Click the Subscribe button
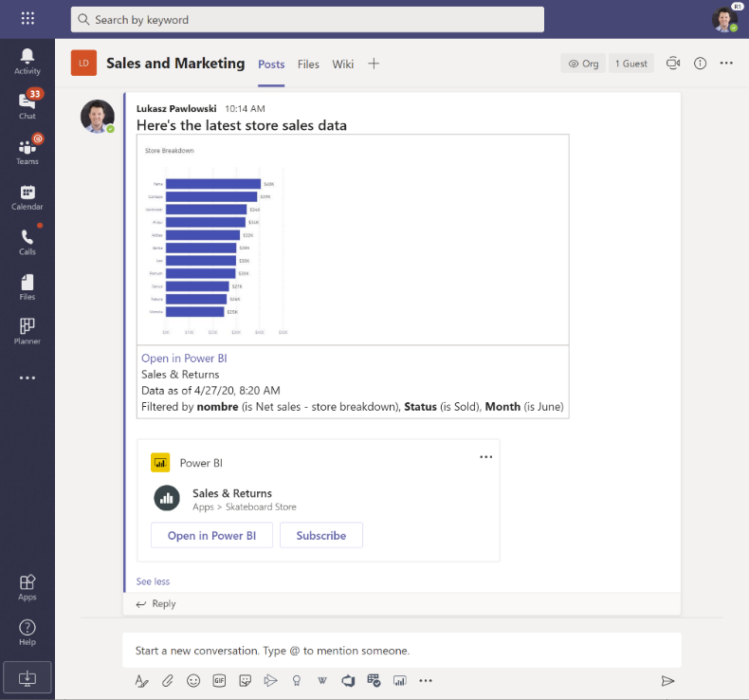The height and width of the screenshot is (700, 749). (x=321, y=535)
